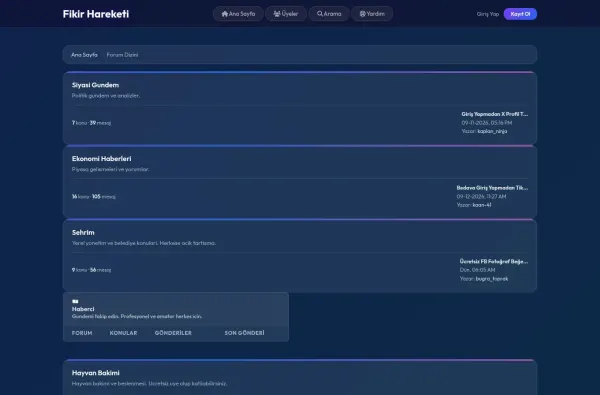Click the SON GÖNDERİ column header
The image size is (600, 395).
point(244,333)
